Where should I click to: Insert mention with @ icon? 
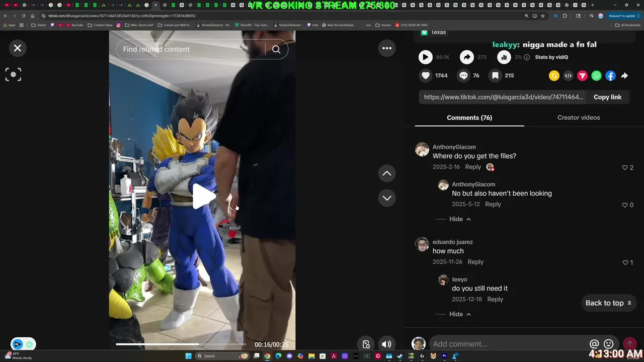[594, 344]
